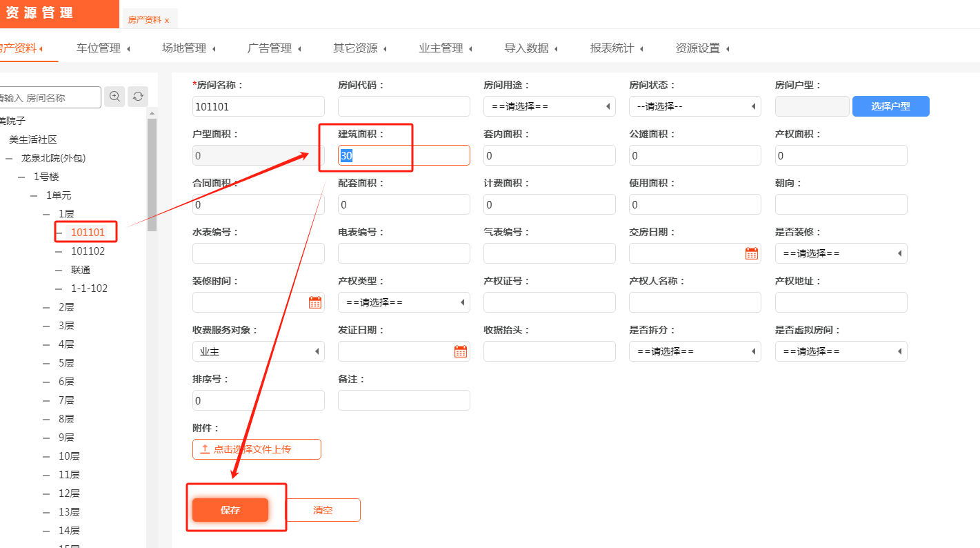The image size is (980, 548).
Task: Open the 是否装修 dropdown
Action: 841,253
